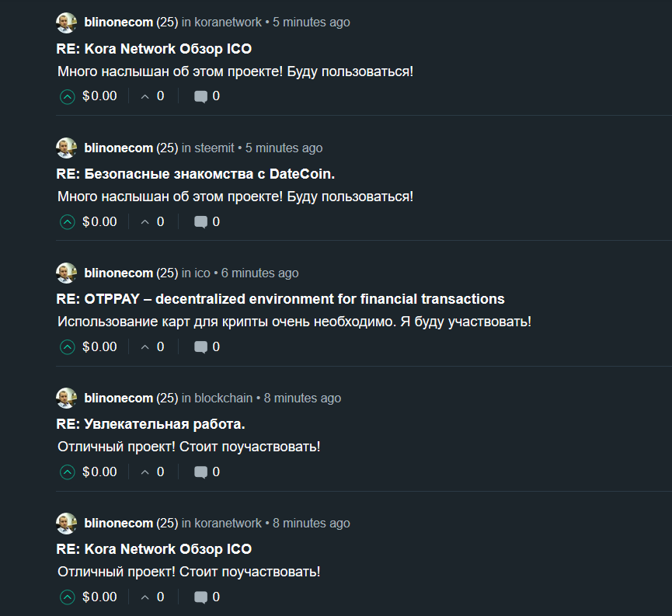The image size is (672, 616).
Task: Expand the votes count under "Увлекательная работа"
Action: (x=152, y=472)
